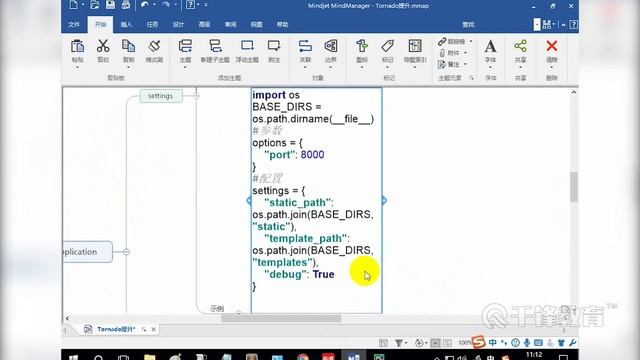Expand the Relationship (关联) dropdown arrow
This screenshot has height=360, width=640.
click(305, 67)
